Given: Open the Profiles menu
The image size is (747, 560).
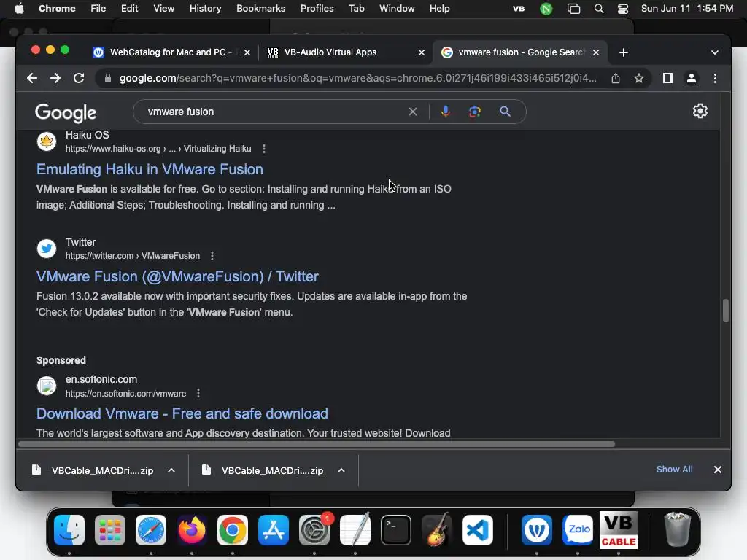Looking at the screenshot, I should [x=317, y=8].
